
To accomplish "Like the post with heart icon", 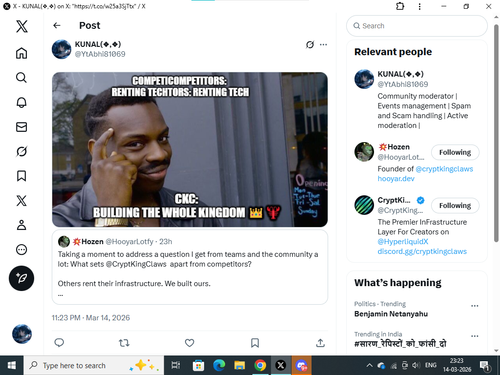I will click(189, 343).
